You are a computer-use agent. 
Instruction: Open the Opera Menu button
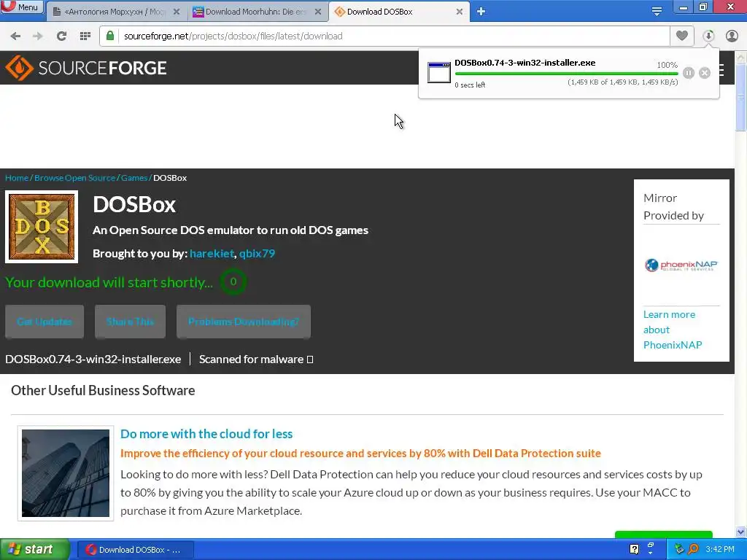(x=22, y=7)
